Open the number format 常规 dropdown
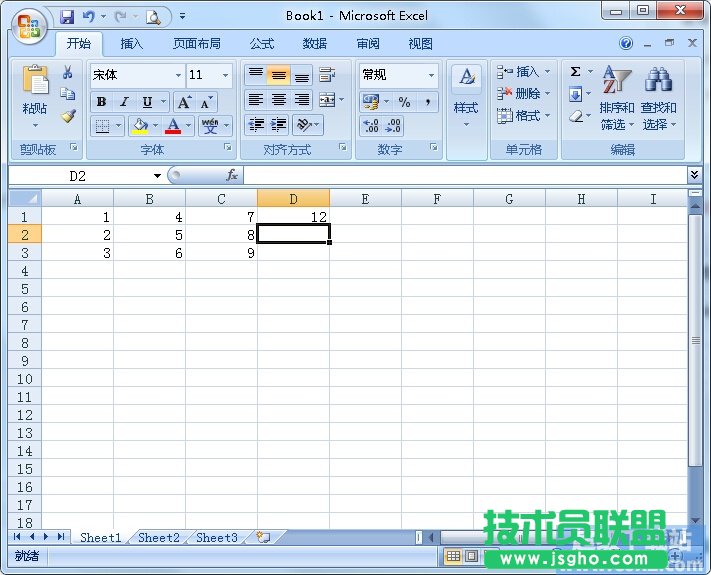711x575 pixels. [x=431, y=75]
